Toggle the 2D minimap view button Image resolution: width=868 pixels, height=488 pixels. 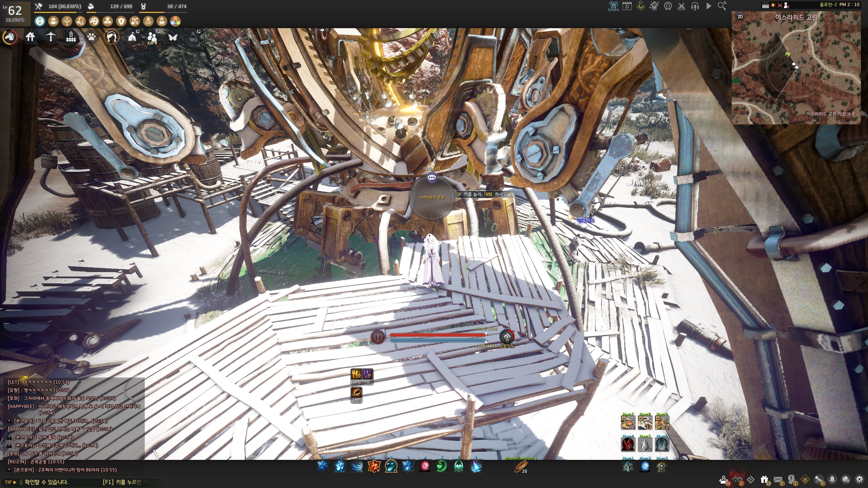740,17
